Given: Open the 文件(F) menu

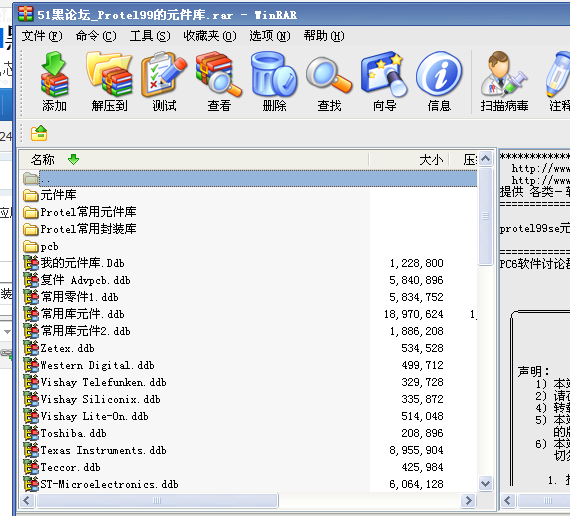Looking at the screenshot, I should tap(42, 36).
